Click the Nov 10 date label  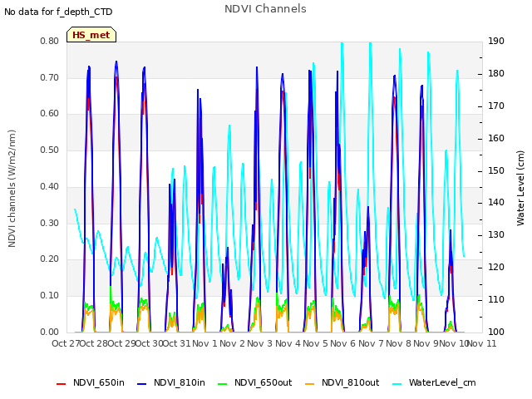click(454, 343)
